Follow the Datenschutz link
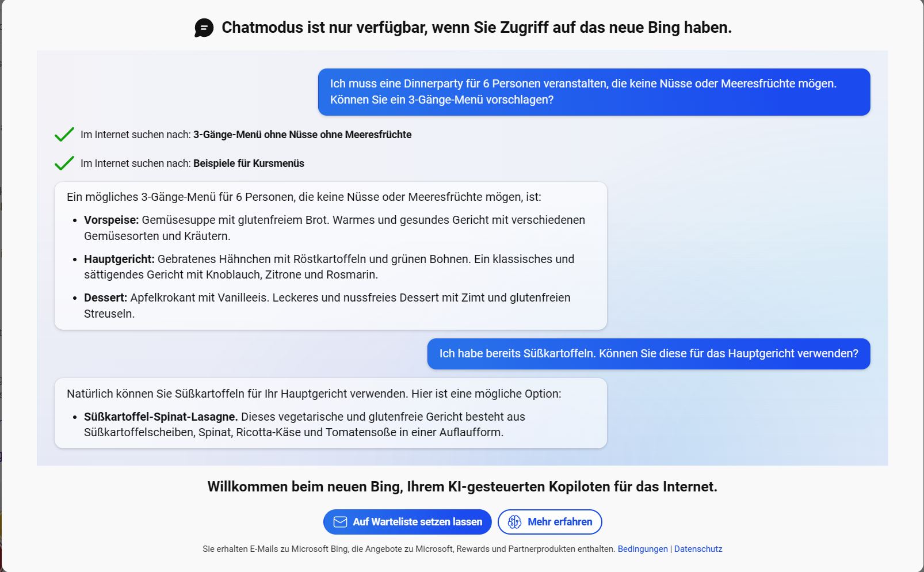 pyautogui.click(x=698, y=549)
